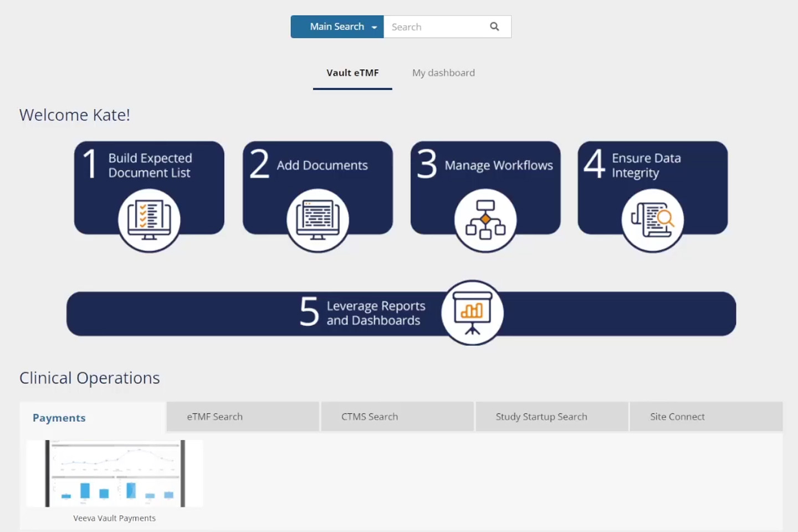Open the Main Search dropdown
Screen dimensions: 798x532
pos(337,27)
